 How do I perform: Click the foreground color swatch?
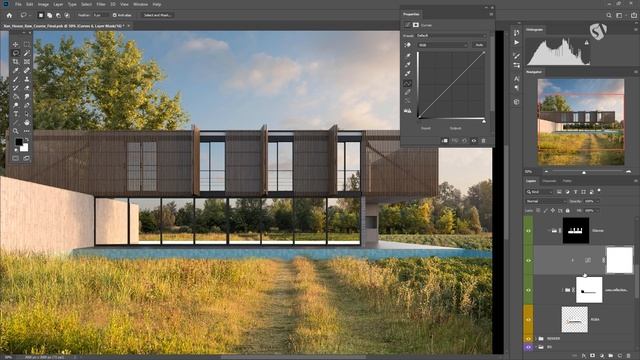coord(18,142)
